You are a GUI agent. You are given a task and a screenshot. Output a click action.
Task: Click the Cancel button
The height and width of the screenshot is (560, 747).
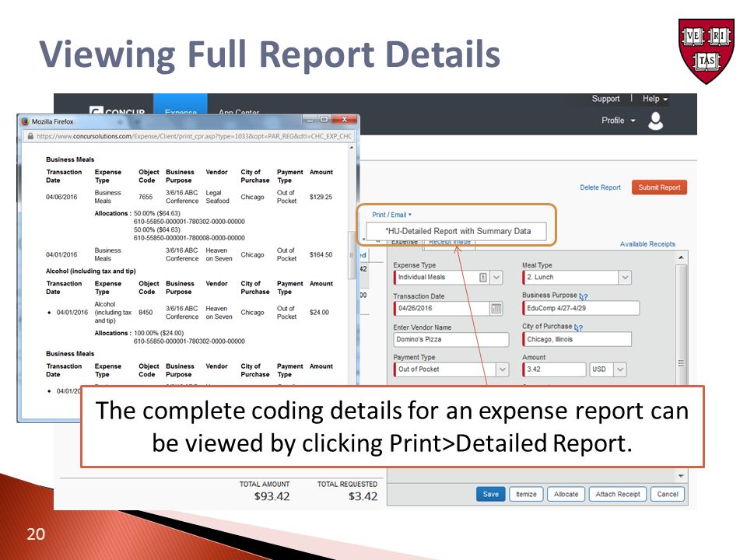668,495
